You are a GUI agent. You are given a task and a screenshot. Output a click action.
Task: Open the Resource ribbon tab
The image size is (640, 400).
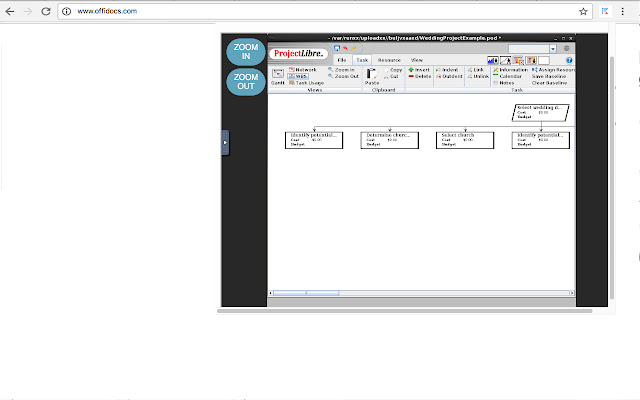pyautogui.click(x=389, y=60)
